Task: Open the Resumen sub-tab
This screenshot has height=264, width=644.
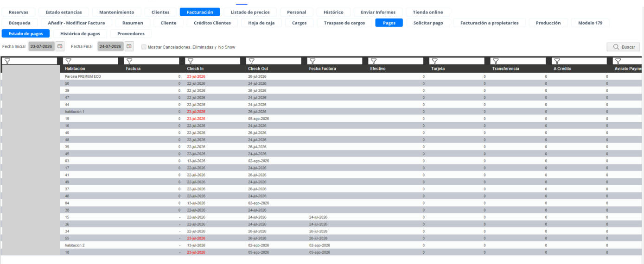Action: click(133, 23)
